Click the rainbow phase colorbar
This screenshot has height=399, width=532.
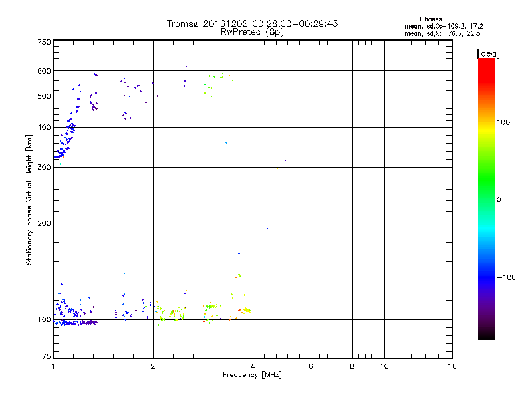tap(487, 199)
